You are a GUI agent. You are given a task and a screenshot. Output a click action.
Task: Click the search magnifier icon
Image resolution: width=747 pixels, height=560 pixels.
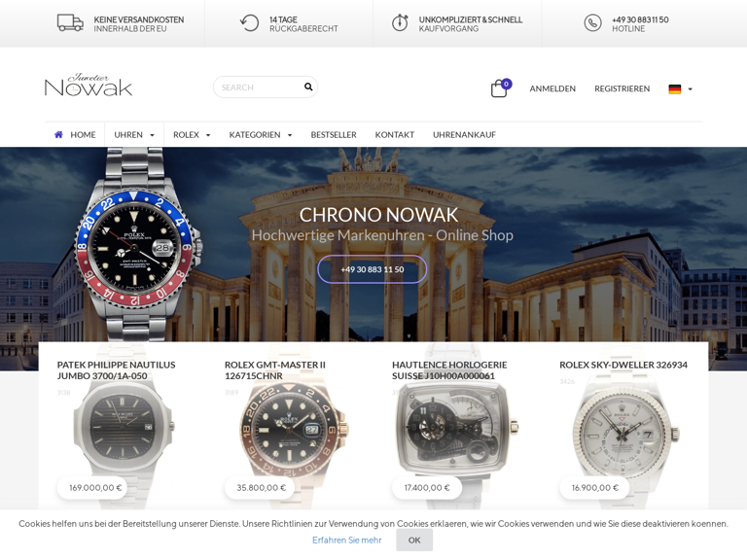pos(308,87)
